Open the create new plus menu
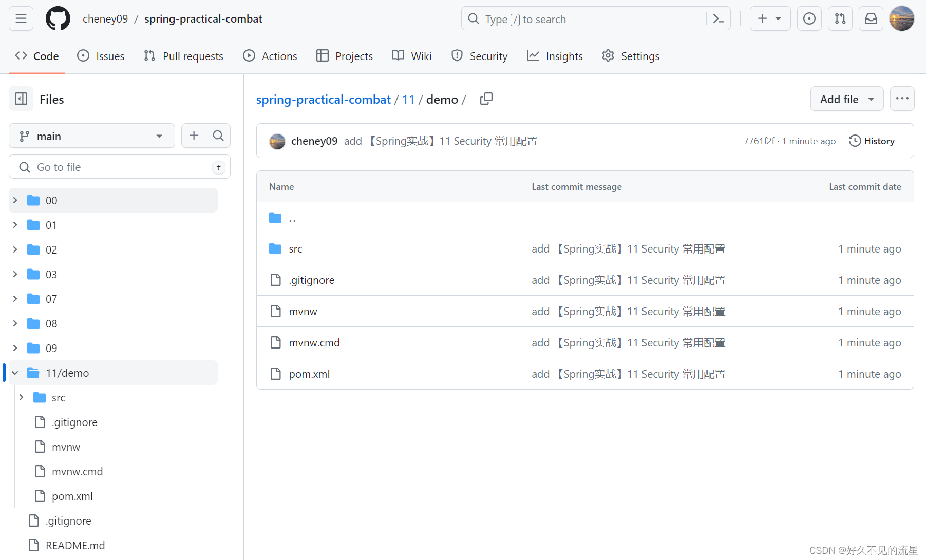926x560 pixels. point(770,19)
